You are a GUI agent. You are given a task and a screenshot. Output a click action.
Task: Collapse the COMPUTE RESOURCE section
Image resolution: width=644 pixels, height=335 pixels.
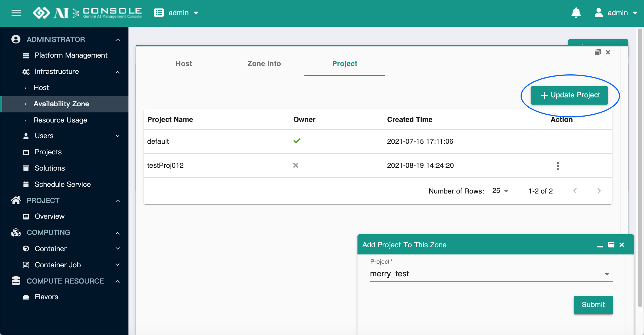118,281
